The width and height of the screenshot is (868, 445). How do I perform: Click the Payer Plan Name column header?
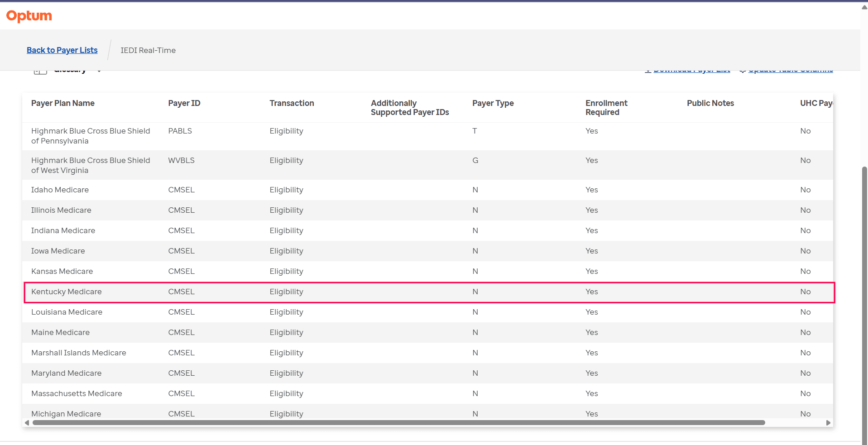tap(63, 103)
